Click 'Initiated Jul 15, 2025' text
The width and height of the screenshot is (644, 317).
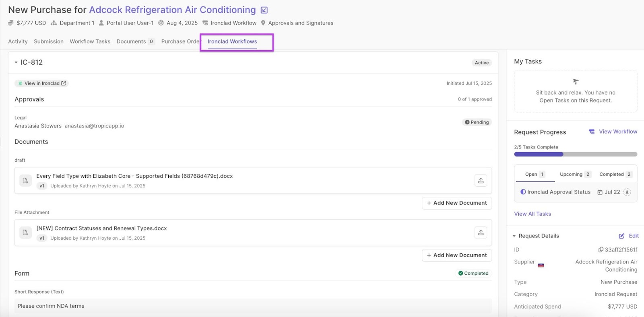[469, 83]
